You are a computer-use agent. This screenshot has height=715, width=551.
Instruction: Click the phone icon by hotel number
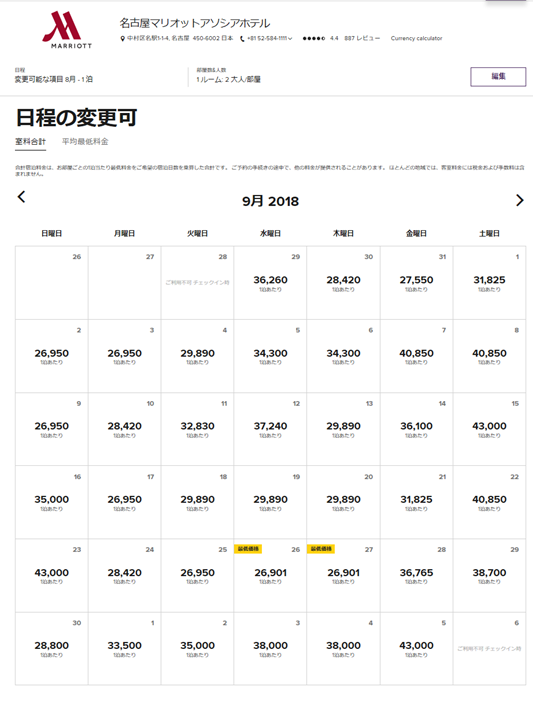[242, 39]
